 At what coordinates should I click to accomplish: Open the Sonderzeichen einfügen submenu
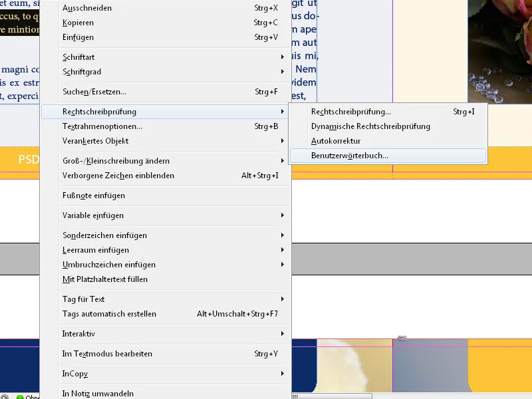(106, 234)
